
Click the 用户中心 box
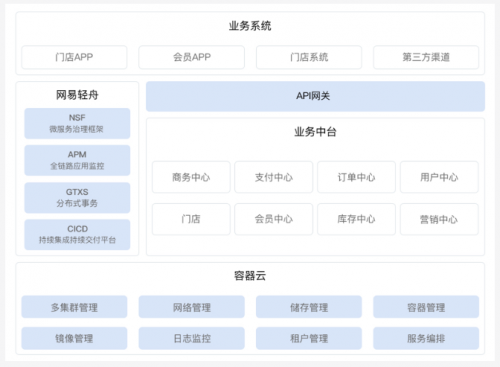click(439, 177)
